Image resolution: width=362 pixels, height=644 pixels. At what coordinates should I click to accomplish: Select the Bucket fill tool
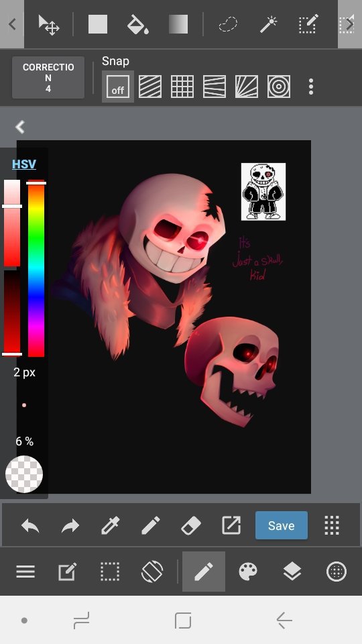click(137, 24)
